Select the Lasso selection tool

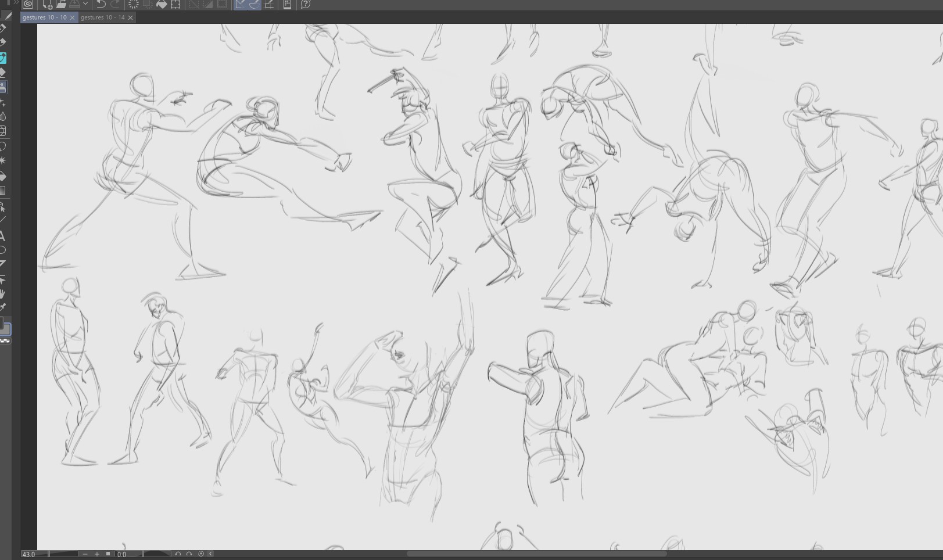[x=3, y=146]
